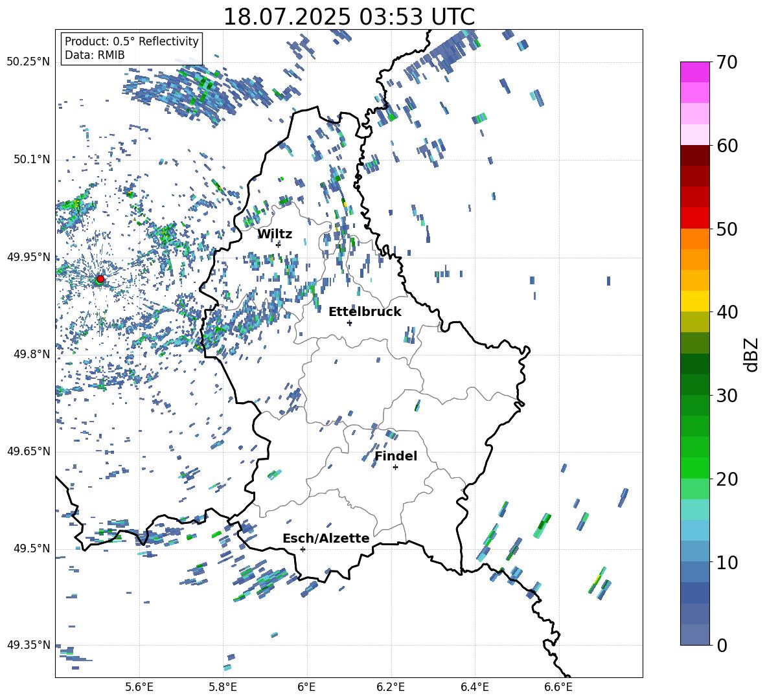Click the 50.1°N latitude label
This screenshot has width=767, height=700.
[32, 159]
